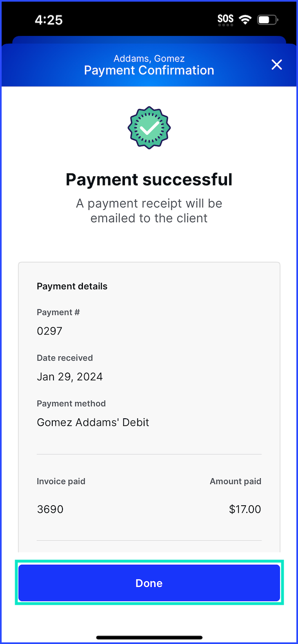This screenshot has width=298, height=644.
Task: Tap the Addams, Gomez client name
Action: coord(149,58)
